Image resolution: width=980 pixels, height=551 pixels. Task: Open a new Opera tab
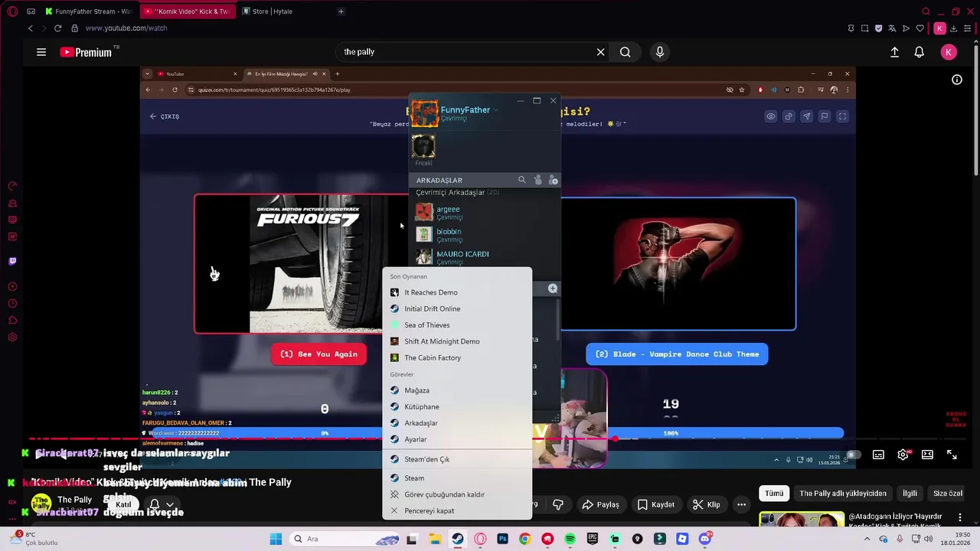[341, 11]
